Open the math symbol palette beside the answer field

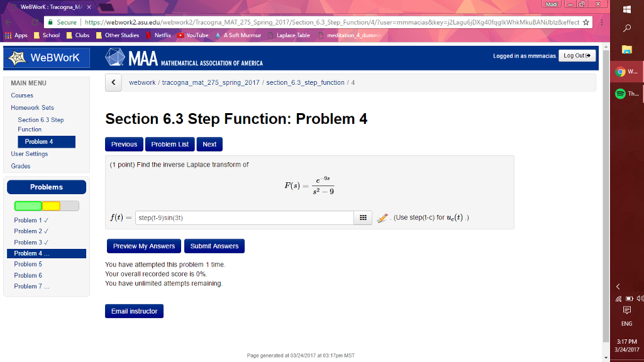(364, 217)
